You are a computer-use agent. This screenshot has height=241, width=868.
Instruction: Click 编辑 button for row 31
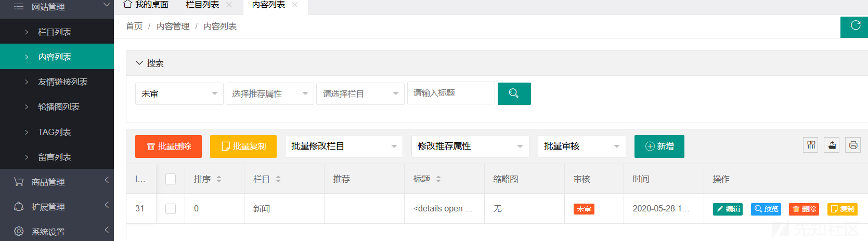tap(727, 209)
